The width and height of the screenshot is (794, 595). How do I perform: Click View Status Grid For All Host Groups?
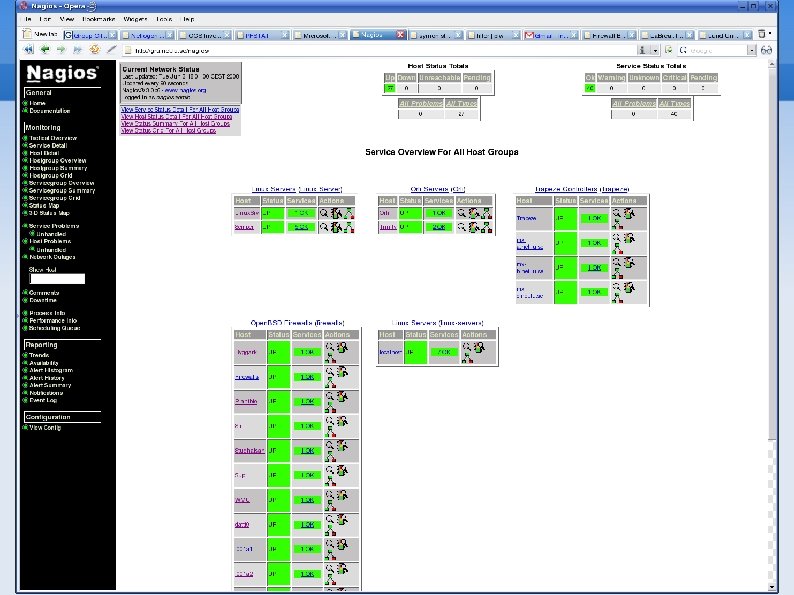click(169, 131)
